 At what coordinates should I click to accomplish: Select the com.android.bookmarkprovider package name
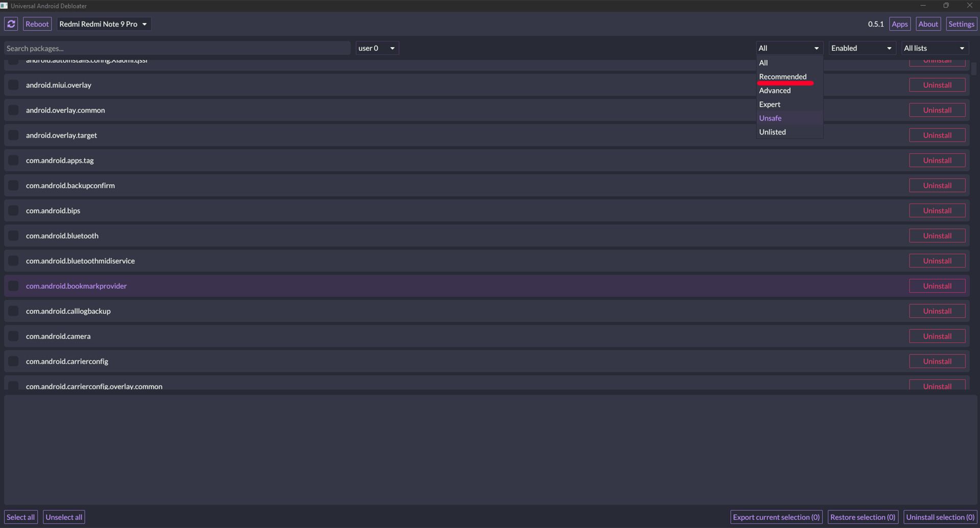(76, 286)
